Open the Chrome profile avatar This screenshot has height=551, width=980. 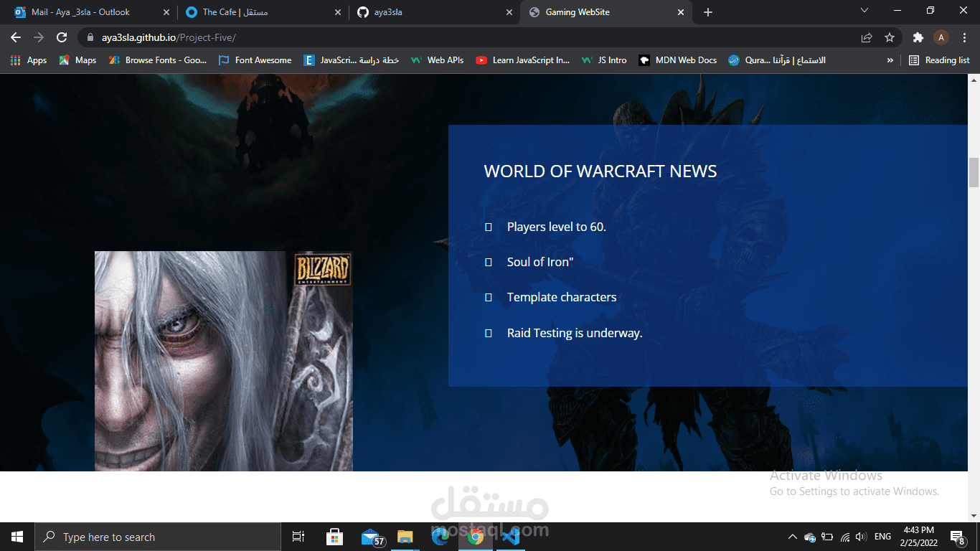point(941,37)
